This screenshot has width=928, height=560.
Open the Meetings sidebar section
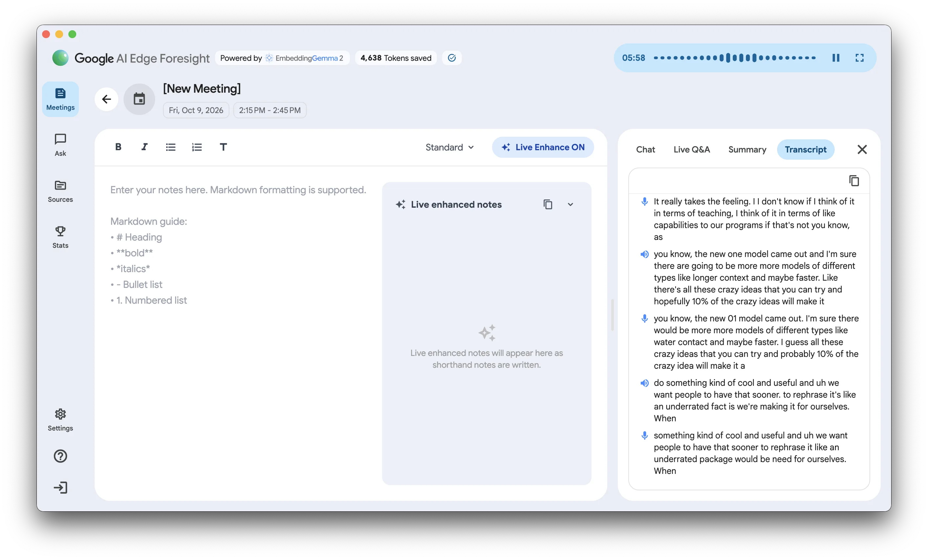pyautogui.click(x=60, y=99)
